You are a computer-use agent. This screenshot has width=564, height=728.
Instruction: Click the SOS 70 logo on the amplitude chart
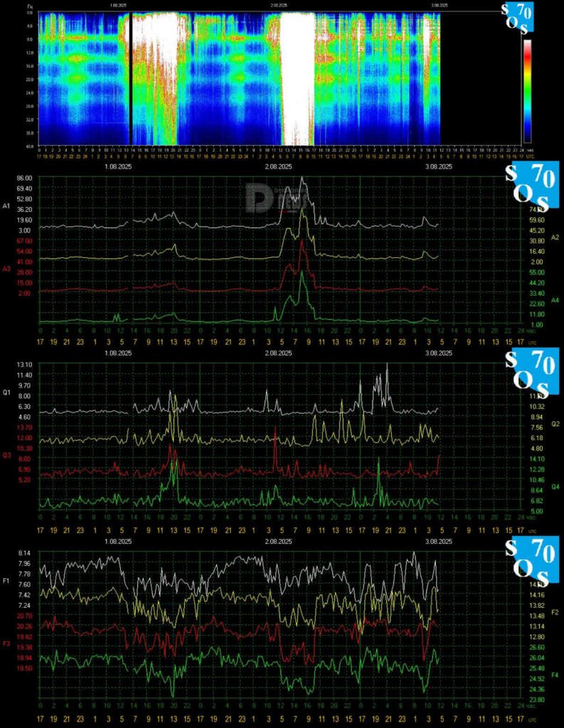[530, 185]
